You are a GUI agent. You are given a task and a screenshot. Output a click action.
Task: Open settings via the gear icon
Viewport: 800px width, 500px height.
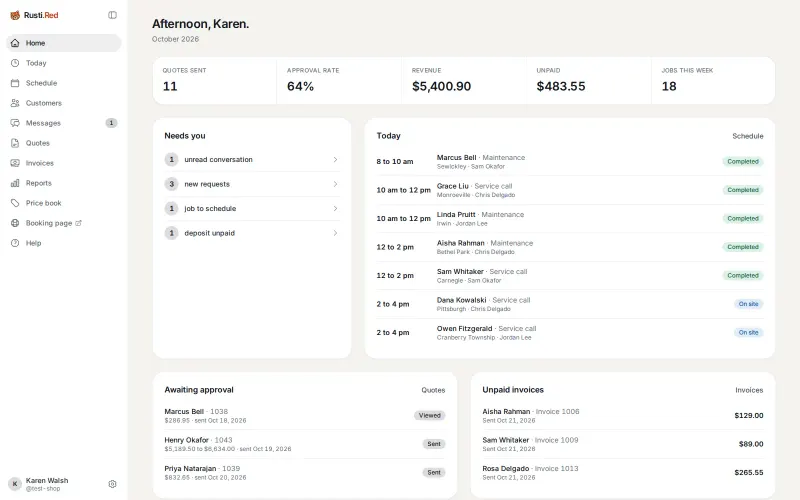(112, 484)
